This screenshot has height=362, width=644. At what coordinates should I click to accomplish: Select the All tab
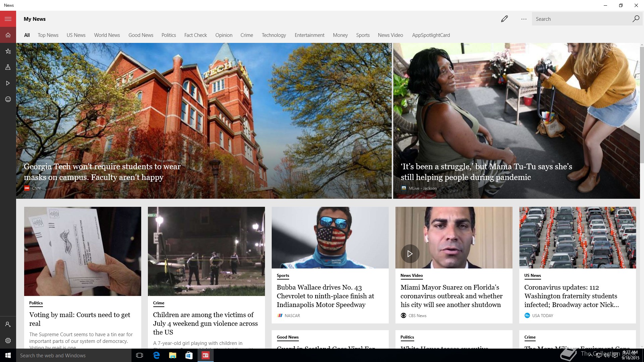click(27, 35)
